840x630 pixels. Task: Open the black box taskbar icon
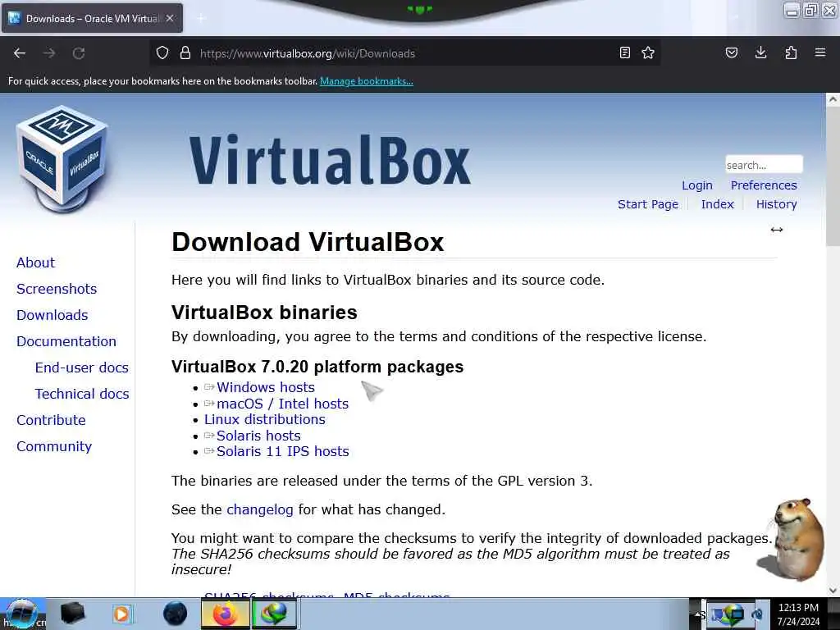pos(72,614)
